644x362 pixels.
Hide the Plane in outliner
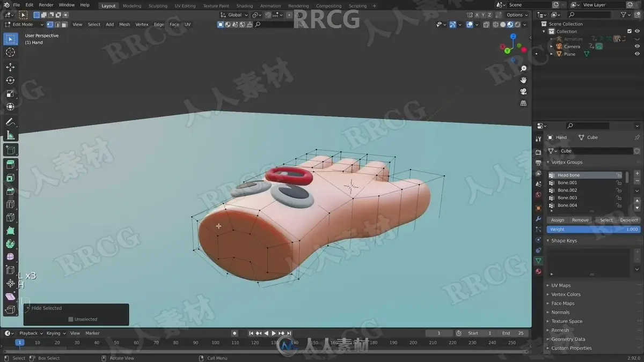637,54
